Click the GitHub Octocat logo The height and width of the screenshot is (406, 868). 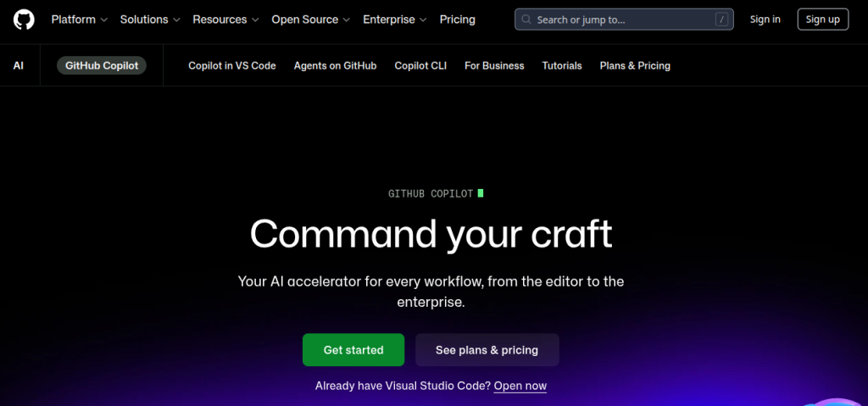(x=24, y=19)
